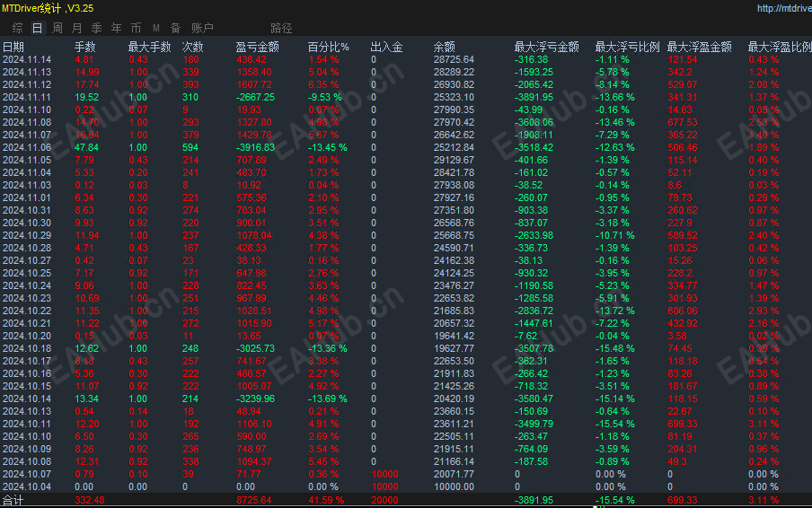This screenshot has height=508, width=812.
Task: Open the 币 currency tab
Action: coord(137,28)
